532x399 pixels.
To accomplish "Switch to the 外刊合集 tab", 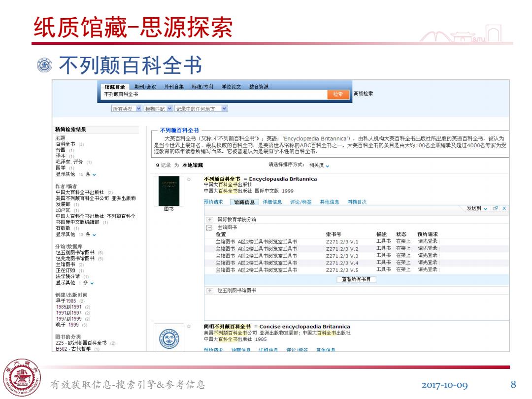I will pos(174,87).
